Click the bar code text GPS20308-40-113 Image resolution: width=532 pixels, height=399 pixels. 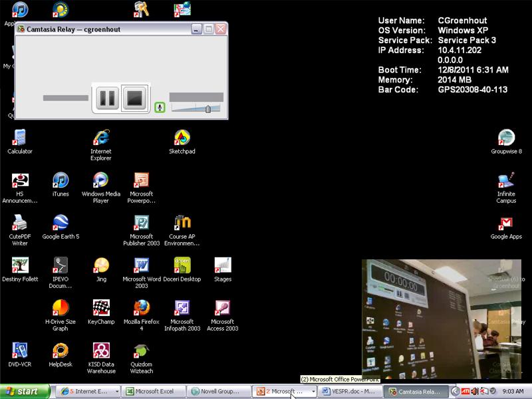(x=473, y=90)
